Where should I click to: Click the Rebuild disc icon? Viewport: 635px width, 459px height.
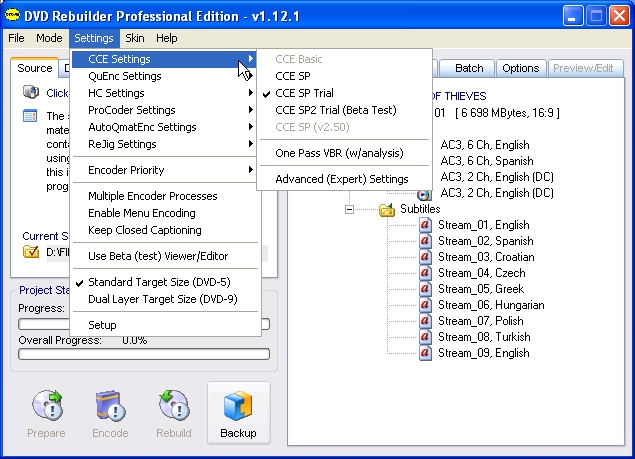tap(175, 405)
